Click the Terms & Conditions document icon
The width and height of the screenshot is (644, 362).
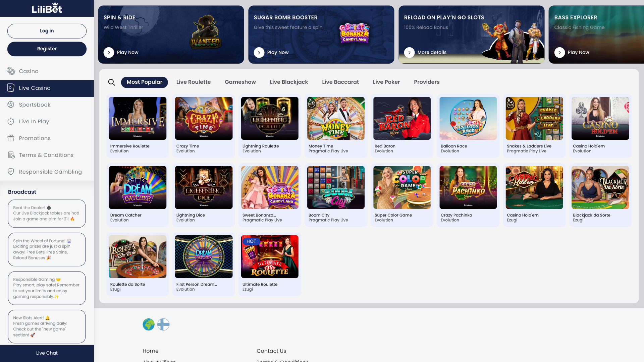point(11,155)
